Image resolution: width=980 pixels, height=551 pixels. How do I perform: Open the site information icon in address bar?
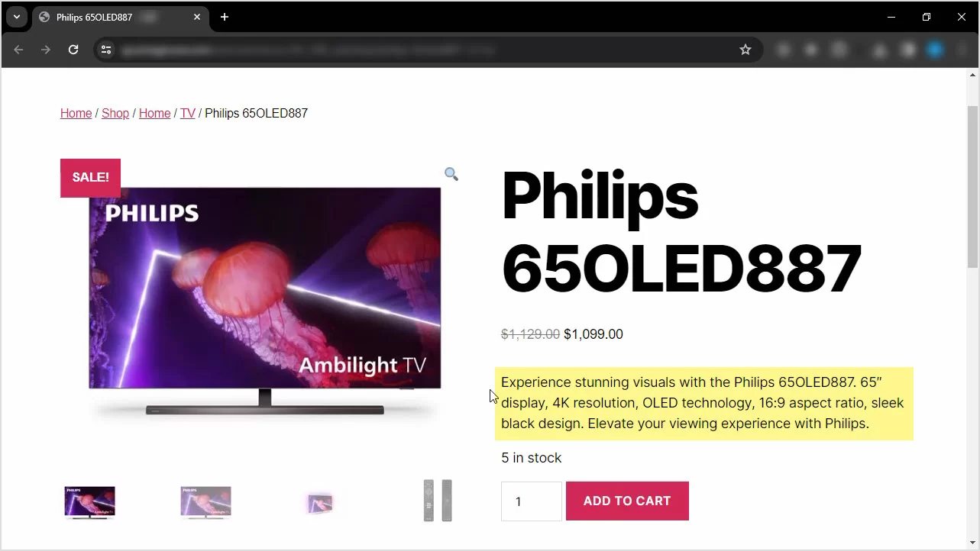click(106, 50)
